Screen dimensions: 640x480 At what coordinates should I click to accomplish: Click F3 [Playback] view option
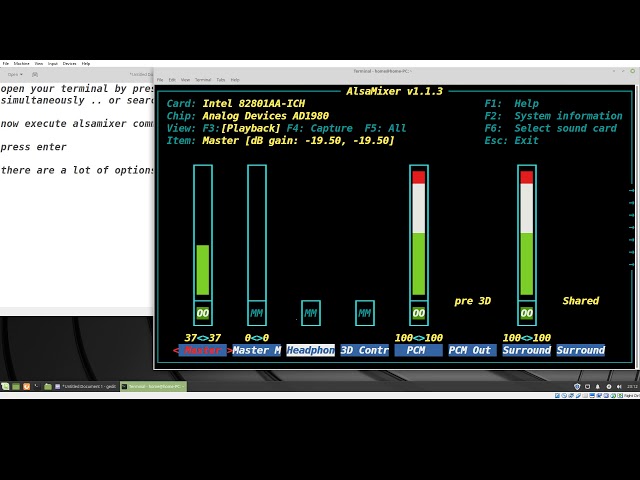point(242,128)
